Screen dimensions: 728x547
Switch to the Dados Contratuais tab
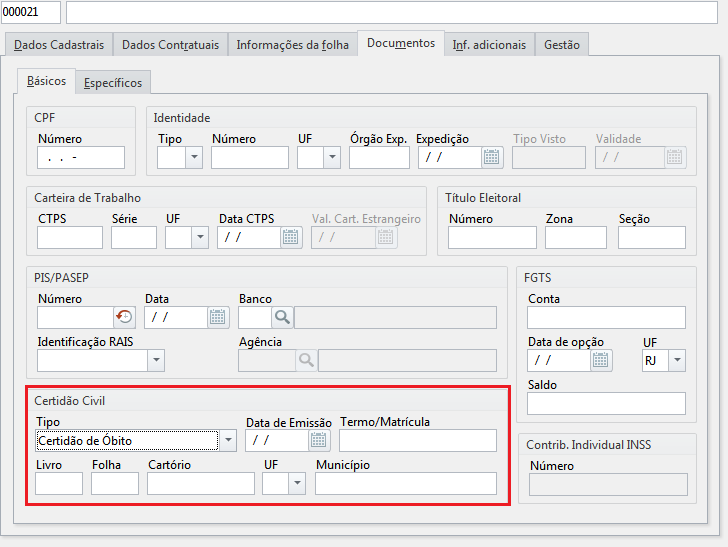(170, 45)
